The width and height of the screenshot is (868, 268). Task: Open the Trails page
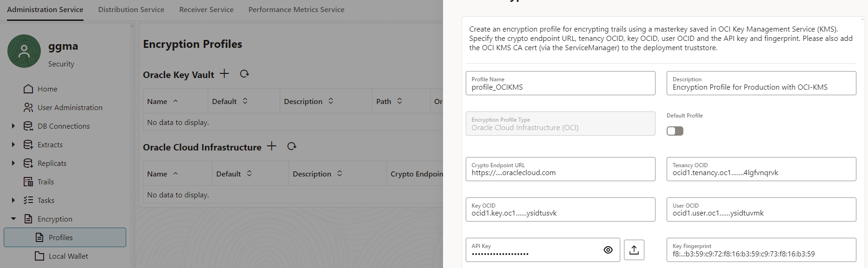coord(45,182)
